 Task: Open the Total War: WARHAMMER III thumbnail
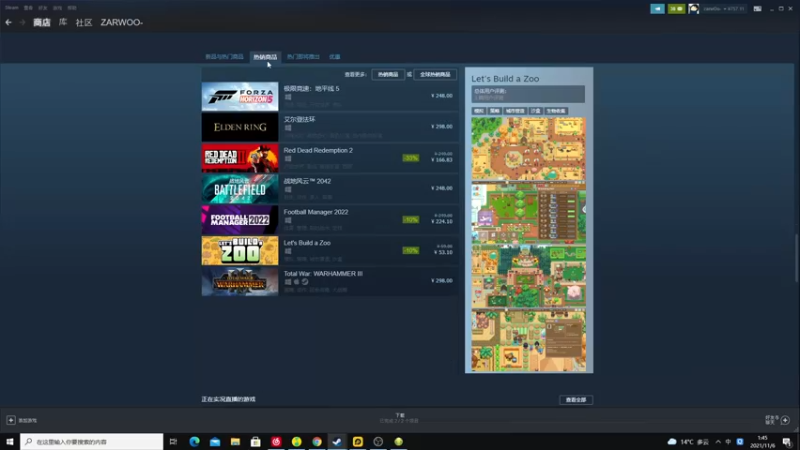240,282
